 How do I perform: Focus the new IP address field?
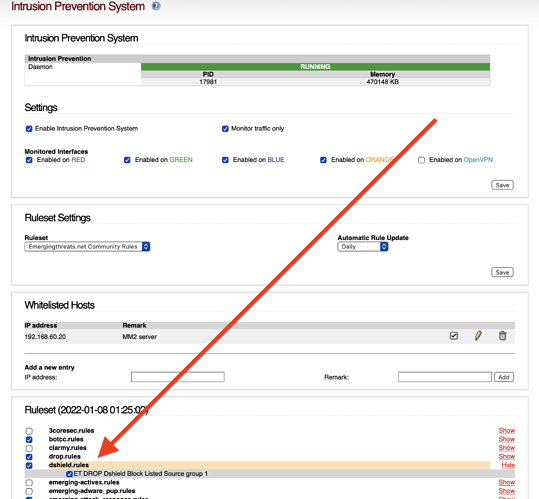click(x=178, y=377)
